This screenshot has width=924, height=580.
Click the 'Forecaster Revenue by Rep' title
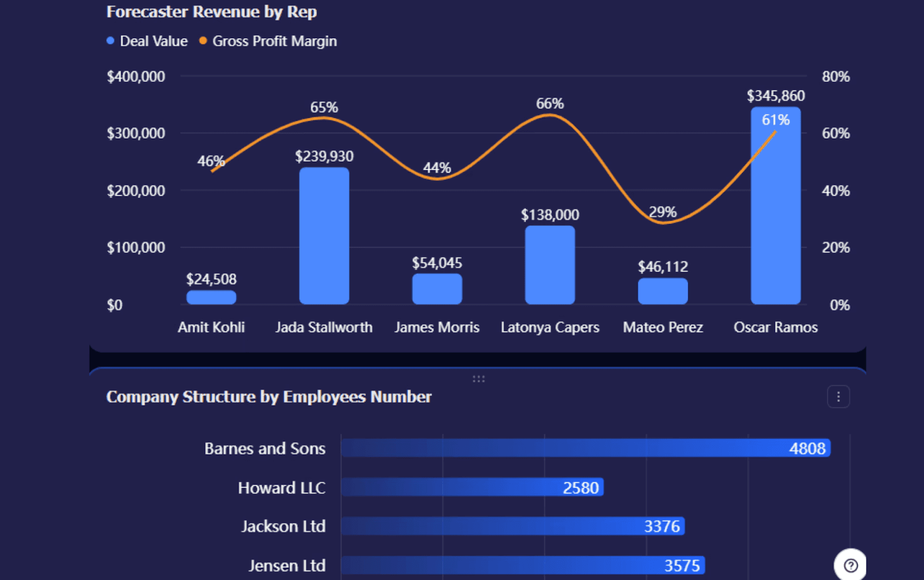point(211,12)
